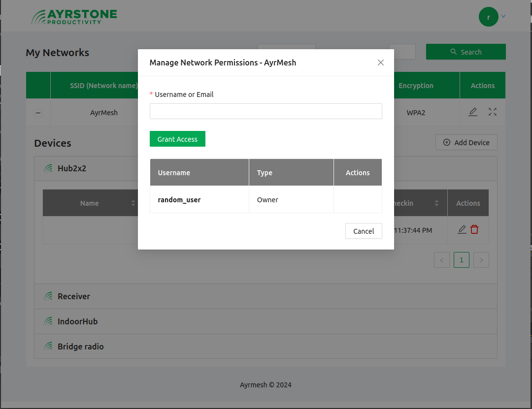Select the random_user row username

coord(179,200)
